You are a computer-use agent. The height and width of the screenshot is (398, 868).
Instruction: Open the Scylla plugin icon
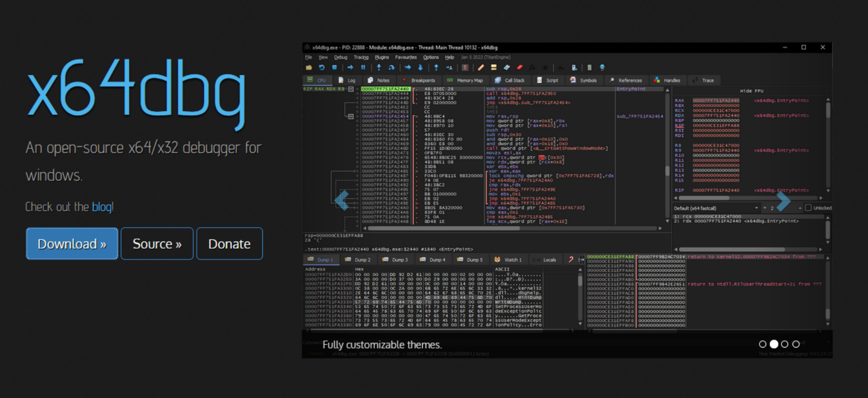tap(465, 67)
